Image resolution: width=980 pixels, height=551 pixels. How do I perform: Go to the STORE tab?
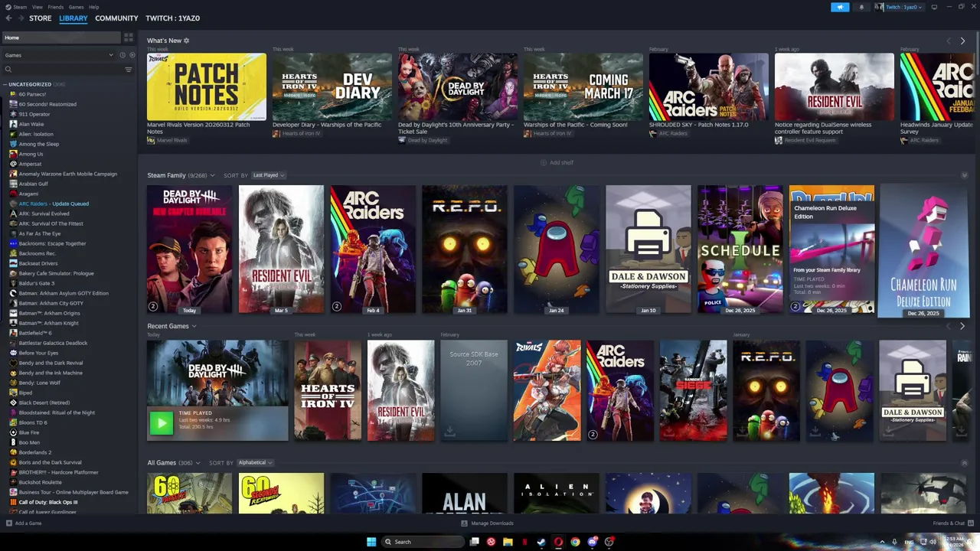pos(41,18)
